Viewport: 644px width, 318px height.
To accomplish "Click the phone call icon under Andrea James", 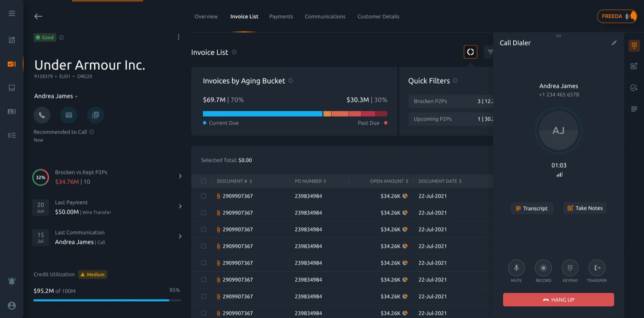I will click(x=42, y=115).
